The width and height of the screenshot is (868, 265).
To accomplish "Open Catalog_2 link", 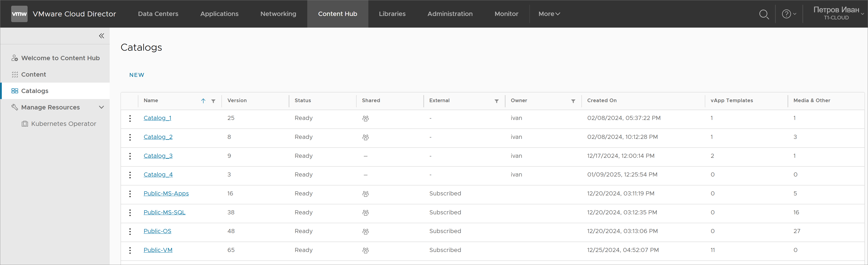I will [158, 137].
